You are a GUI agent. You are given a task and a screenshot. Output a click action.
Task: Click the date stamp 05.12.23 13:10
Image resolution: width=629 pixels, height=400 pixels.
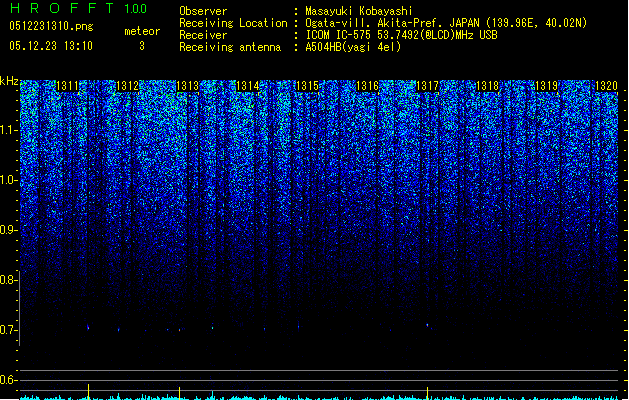[51, 46]
